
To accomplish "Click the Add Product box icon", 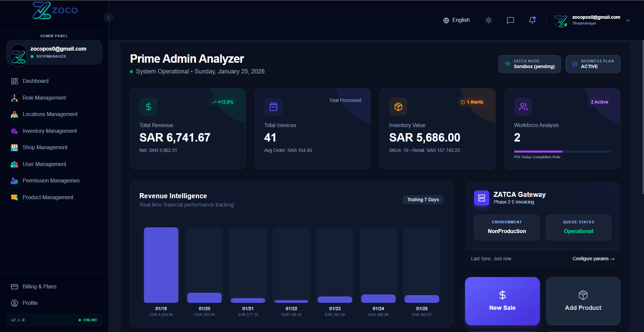I will pos(583,295).
